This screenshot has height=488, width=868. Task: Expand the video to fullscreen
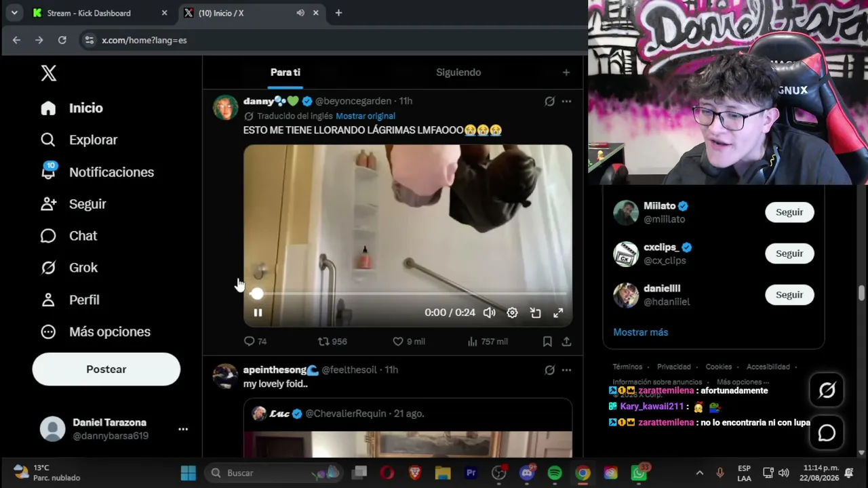pos(558,312)
